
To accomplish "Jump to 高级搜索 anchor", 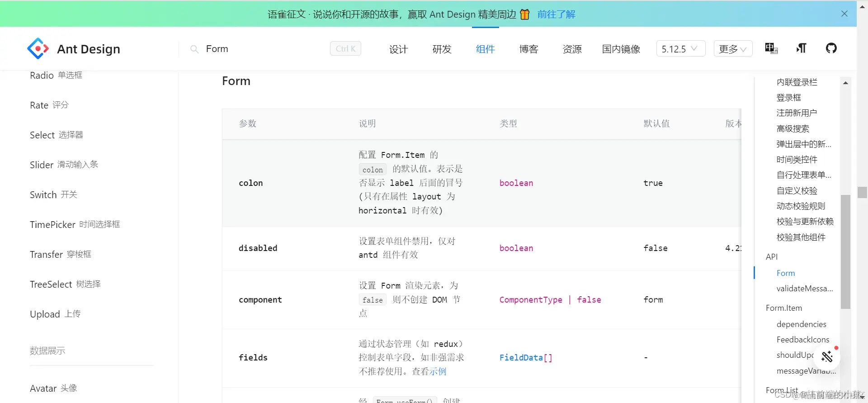I will (793, 128).
